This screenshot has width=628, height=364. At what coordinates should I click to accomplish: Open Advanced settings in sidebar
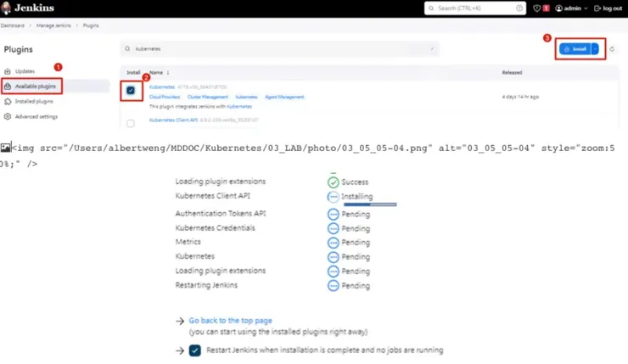[x=36, y=116]
